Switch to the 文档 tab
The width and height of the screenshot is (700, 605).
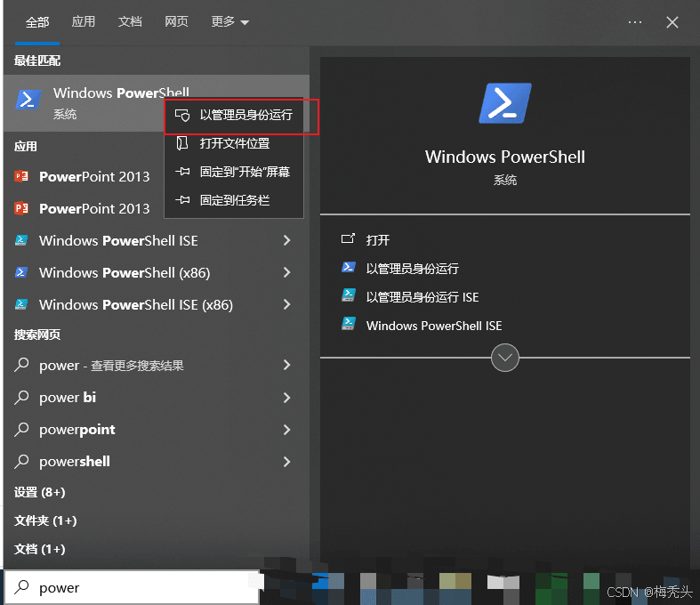click(130, 21)
